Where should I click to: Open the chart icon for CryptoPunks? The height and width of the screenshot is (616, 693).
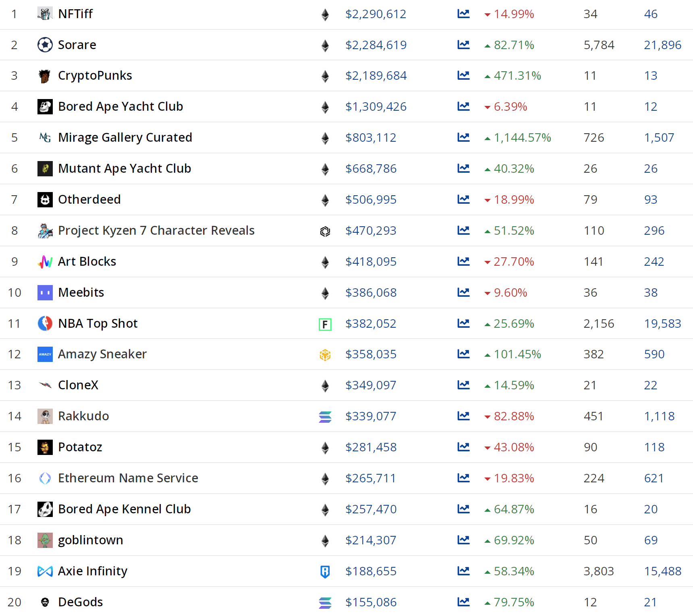coord(463,76)
